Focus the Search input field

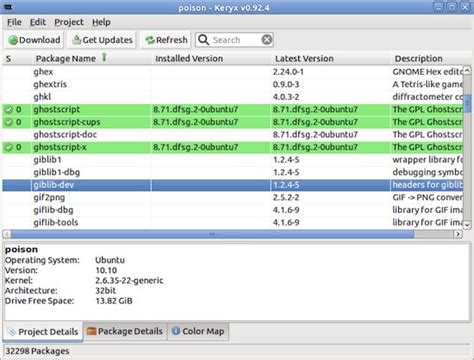pos(235,40)
